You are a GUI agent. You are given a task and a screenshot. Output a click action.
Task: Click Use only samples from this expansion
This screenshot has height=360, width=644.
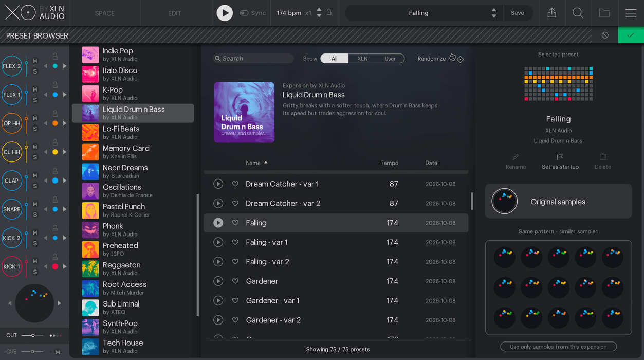pyautogui.click(x=559, y=347)
